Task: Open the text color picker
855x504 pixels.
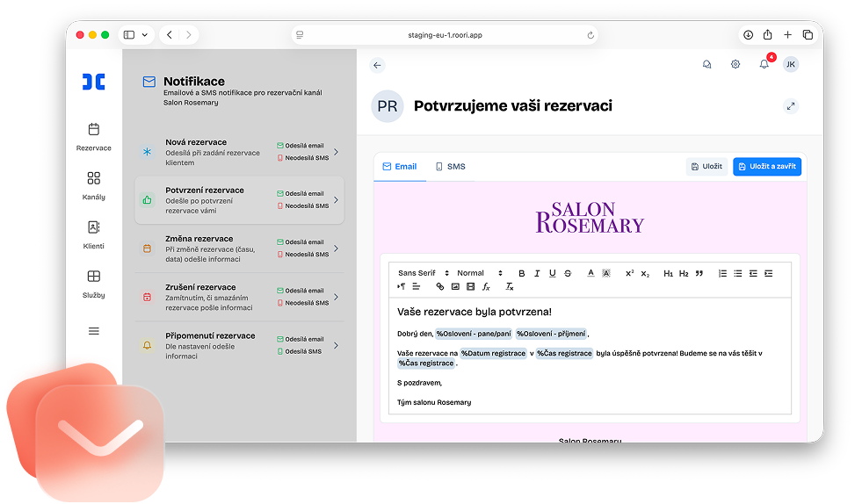Action: click(x=591, y=273)
